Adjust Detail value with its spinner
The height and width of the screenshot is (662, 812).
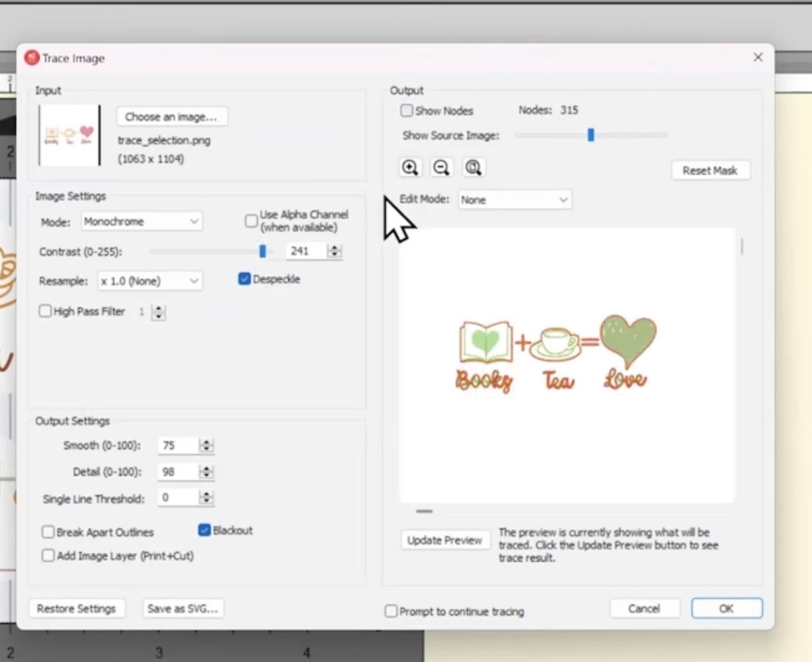pos(207,472)
